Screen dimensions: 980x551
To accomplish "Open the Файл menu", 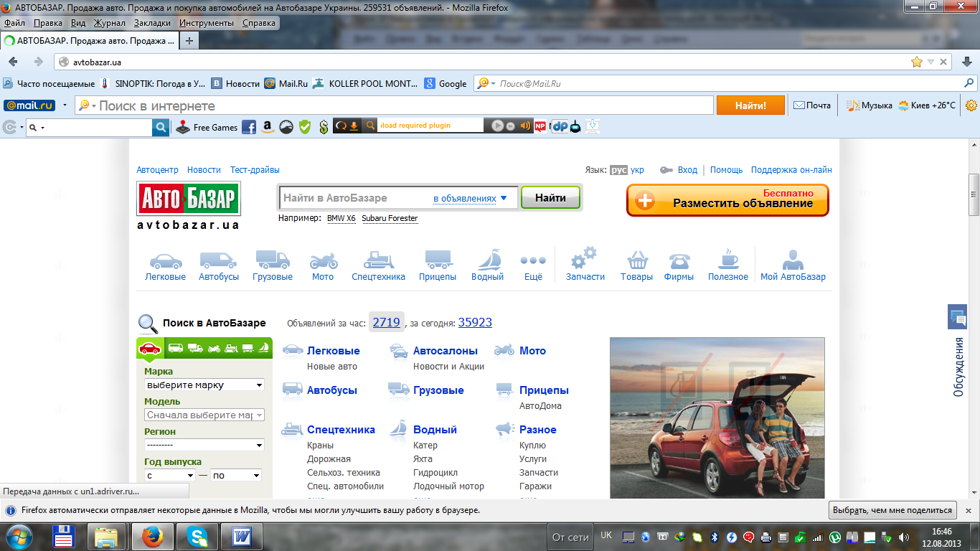I will tap(14, 23).
